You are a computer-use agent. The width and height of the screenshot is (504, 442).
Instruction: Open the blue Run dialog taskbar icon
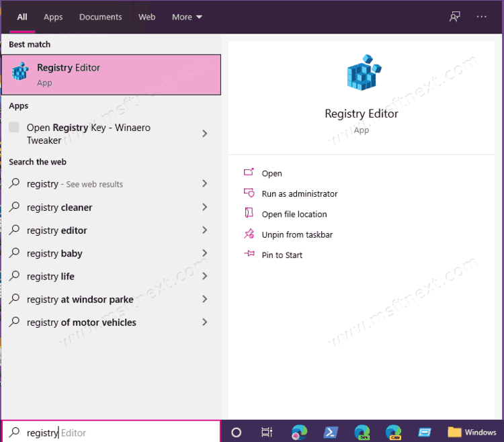425,433
